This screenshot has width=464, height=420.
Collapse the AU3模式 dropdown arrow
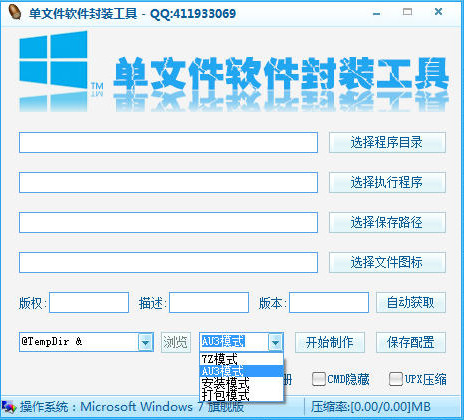coord(275,342)
